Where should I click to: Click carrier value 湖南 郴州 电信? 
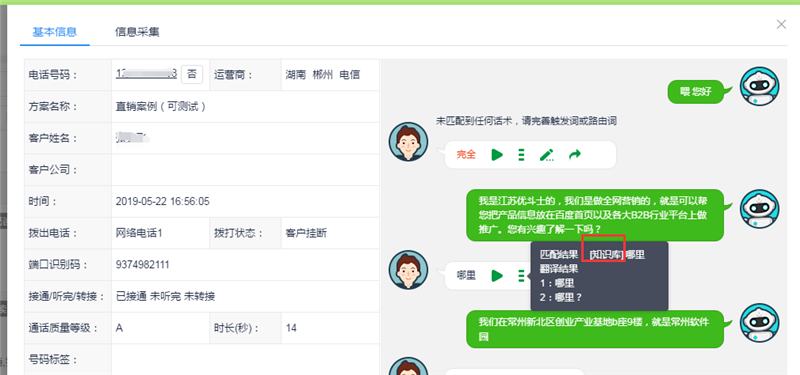pos(322,74)
